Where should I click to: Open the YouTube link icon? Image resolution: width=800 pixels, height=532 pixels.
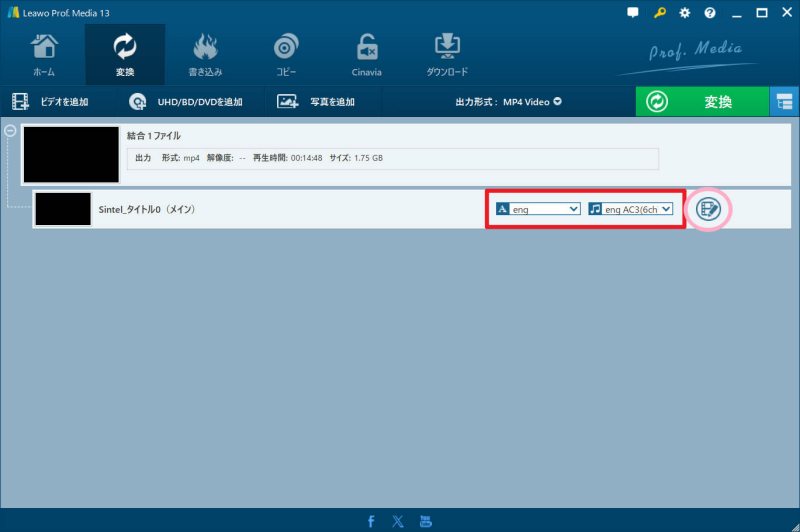point(425,521)
